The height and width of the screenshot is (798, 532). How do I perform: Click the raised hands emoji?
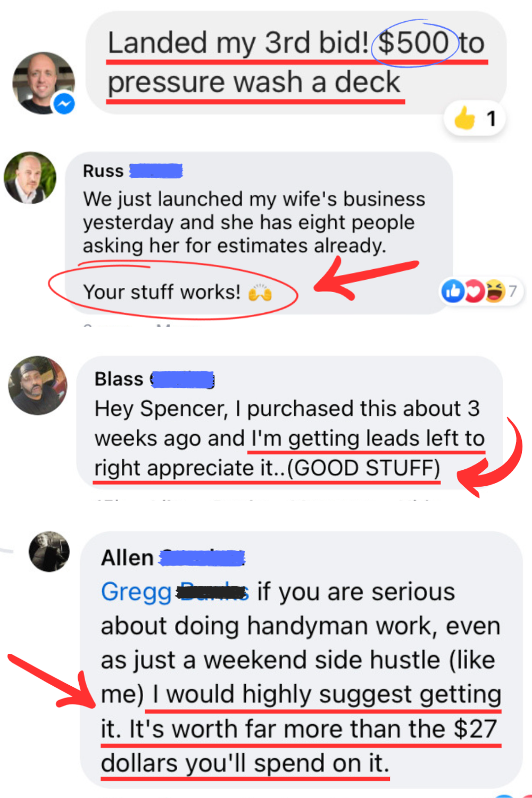click(260, 292)
